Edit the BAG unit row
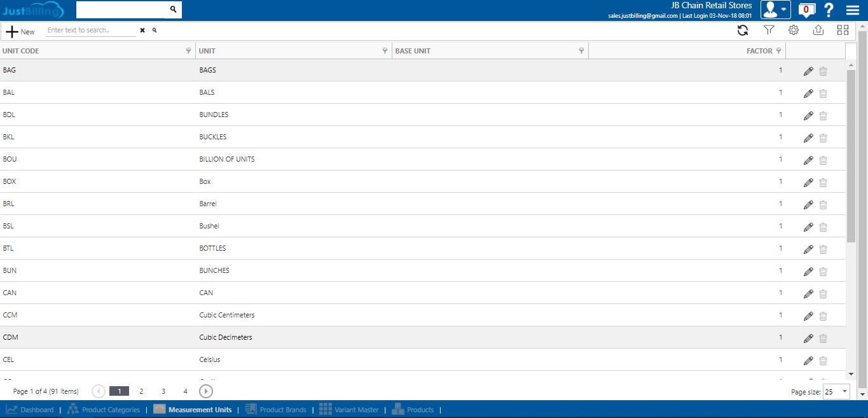Screen dimensions: 868x418 [808, 71]
